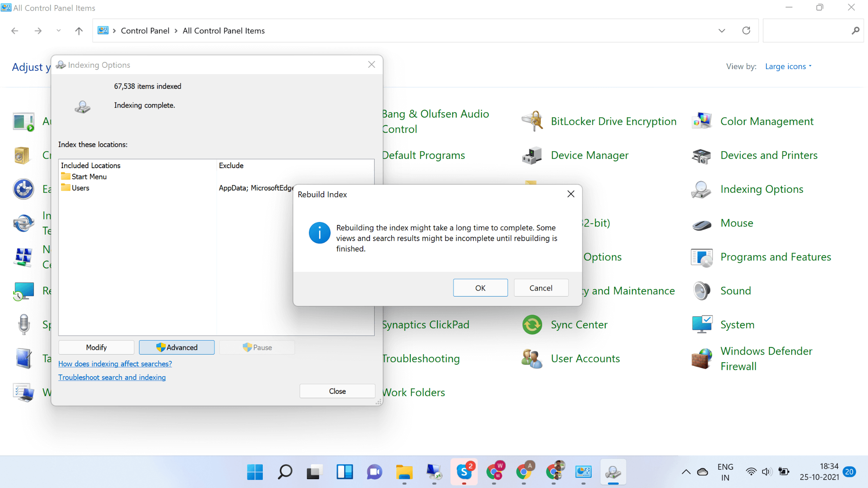Viewport: 868px width, 488px height.
Task: Open Color Management icon
Action: [x=702, y=122]
